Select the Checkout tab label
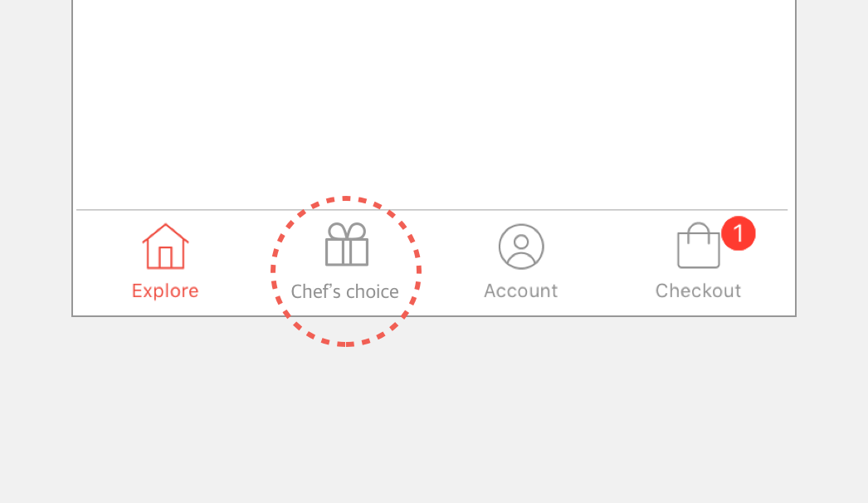 (x=698, y=291)
